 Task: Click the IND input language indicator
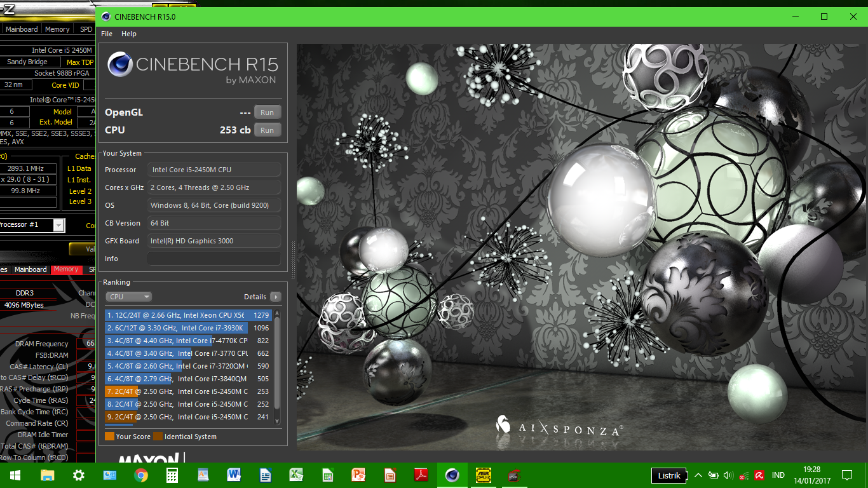778,475
